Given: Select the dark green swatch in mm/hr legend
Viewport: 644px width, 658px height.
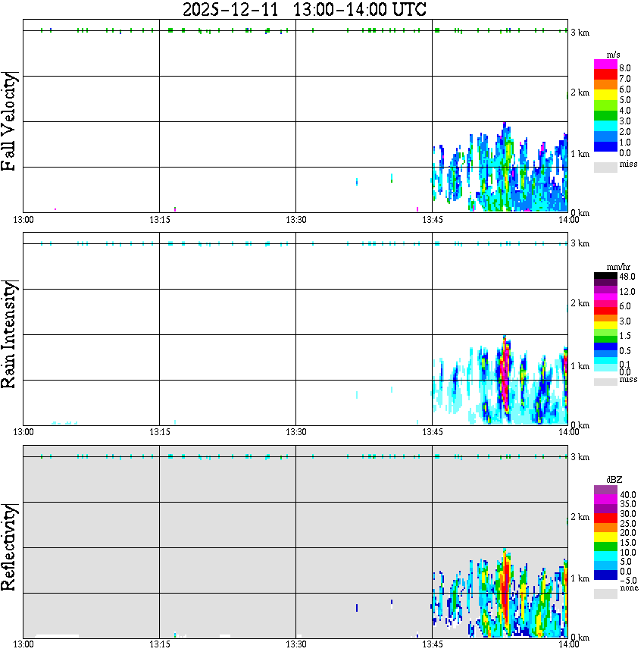Looking at the screenshot, I should pos(605,339).
